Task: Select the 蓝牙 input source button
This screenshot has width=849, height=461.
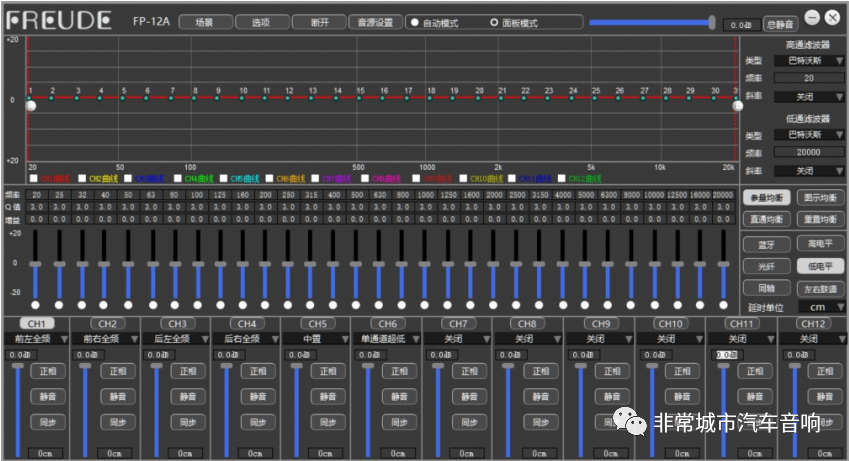Action: 766,243
